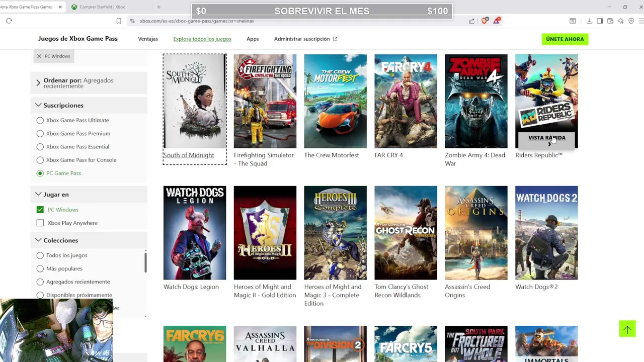Image resolution: width=644 pixels, height=362 pixels.
Task: Select the PC Game Pass radio button
Action: [40, 173]
